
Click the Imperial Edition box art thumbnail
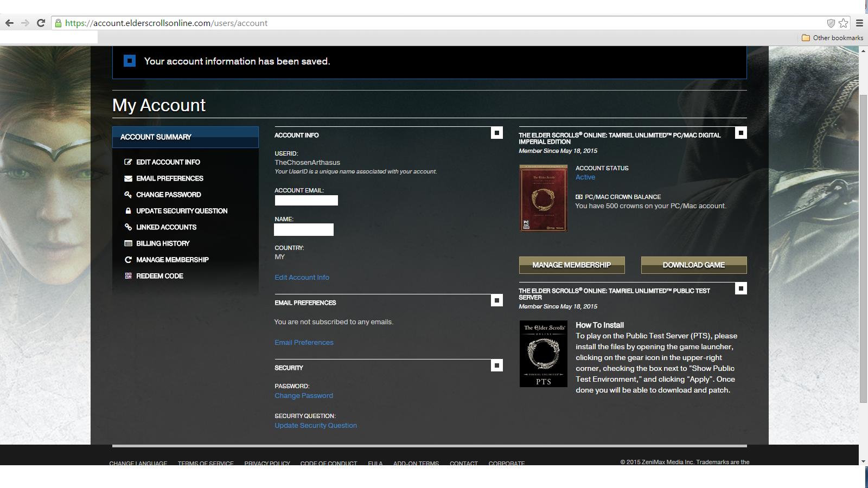[544, 198]
